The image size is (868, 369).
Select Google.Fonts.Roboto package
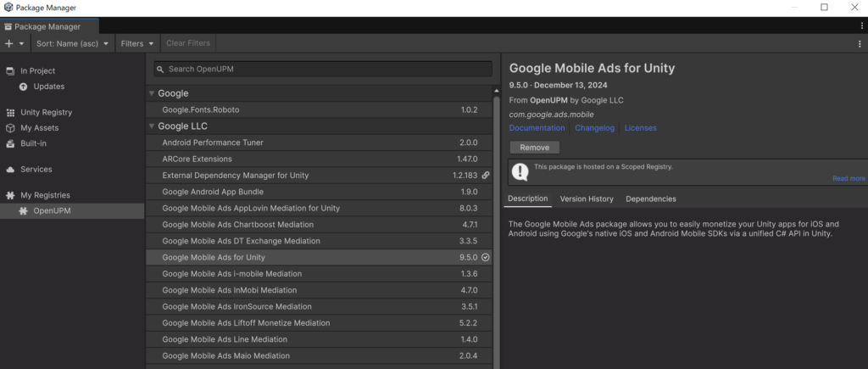pyautogui.click(x=319, y=109)
